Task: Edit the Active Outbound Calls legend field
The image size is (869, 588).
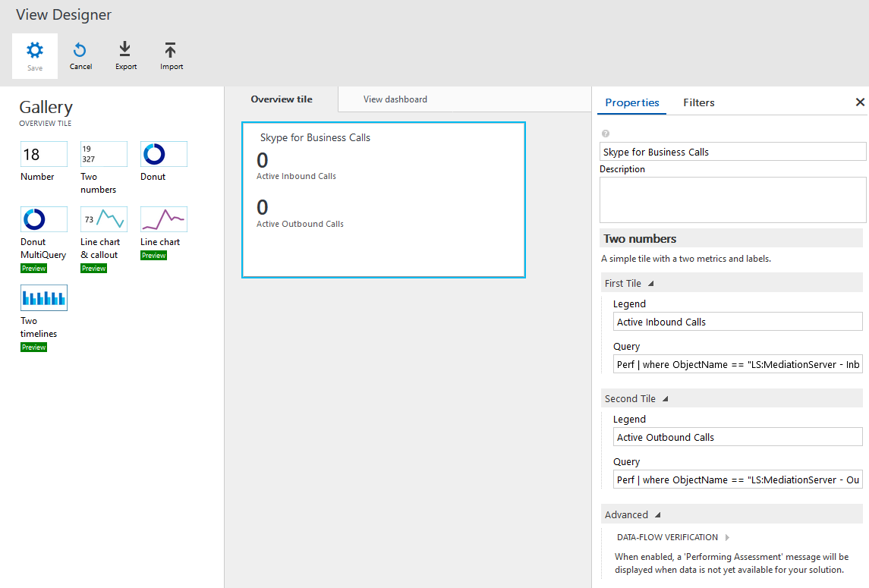Action: click(738, 437)
